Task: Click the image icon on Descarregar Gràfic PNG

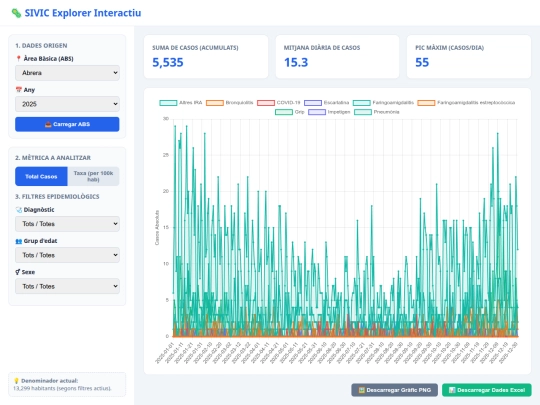Action: [362, 390]
